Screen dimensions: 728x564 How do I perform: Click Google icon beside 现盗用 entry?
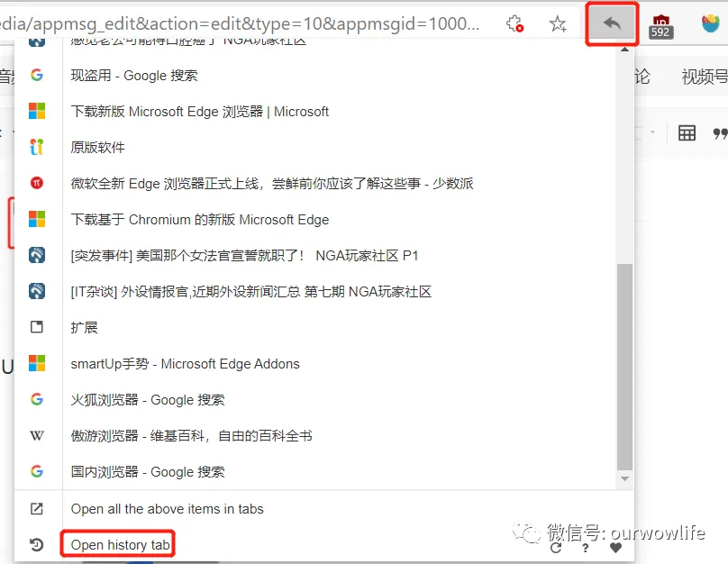(37, 75)
